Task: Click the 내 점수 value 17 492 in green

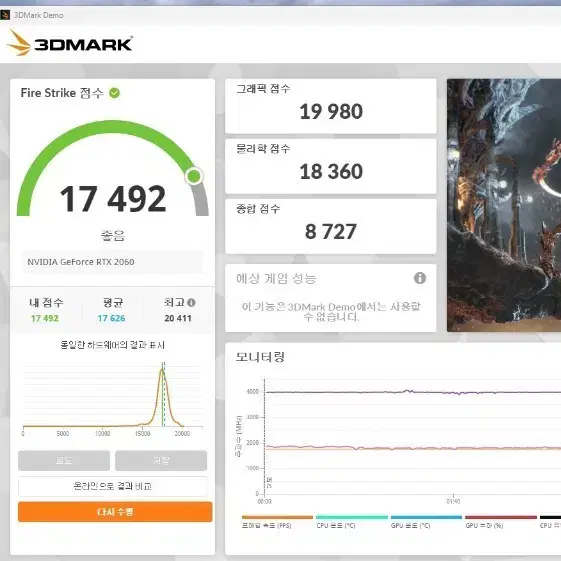Action: (45, 318)
